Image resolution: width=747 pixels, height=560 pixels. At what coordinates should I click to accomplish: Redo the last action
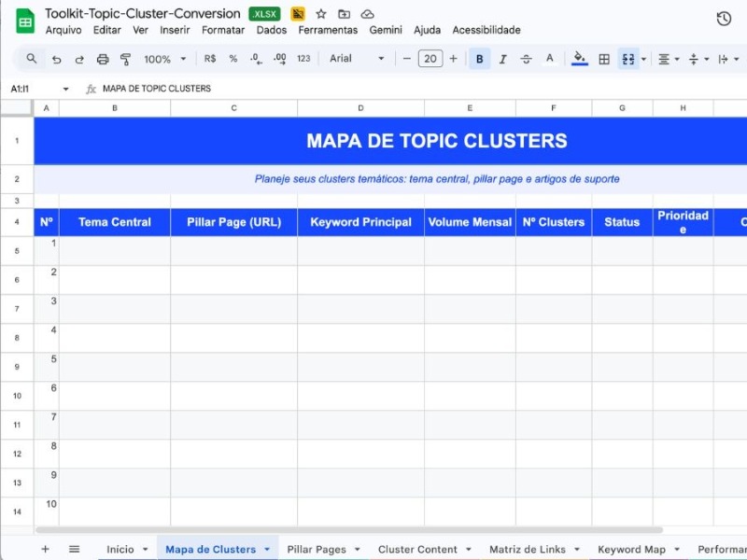tap(78, 59)
